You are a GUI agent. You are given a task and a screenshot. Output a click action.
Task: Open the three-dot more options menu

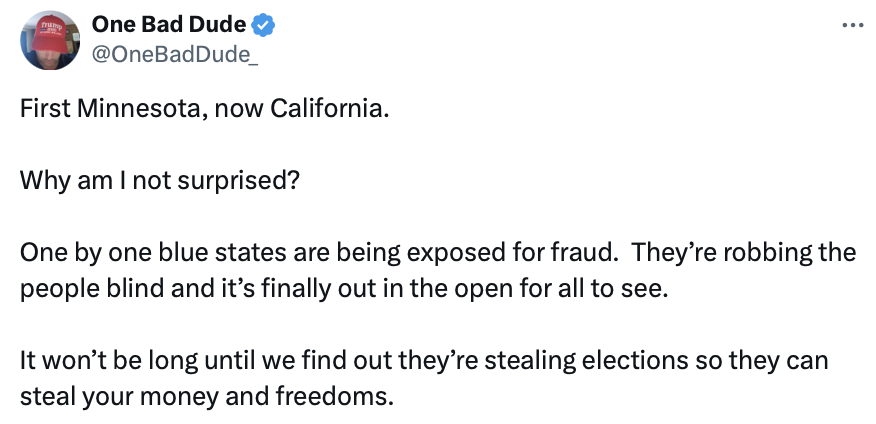[x=852, y=26]
